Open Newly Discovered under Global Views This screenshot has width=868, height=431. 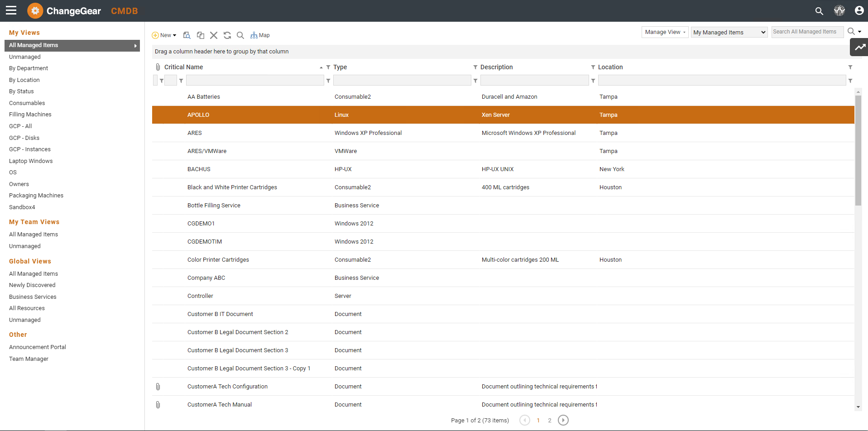tap(32, 285)
